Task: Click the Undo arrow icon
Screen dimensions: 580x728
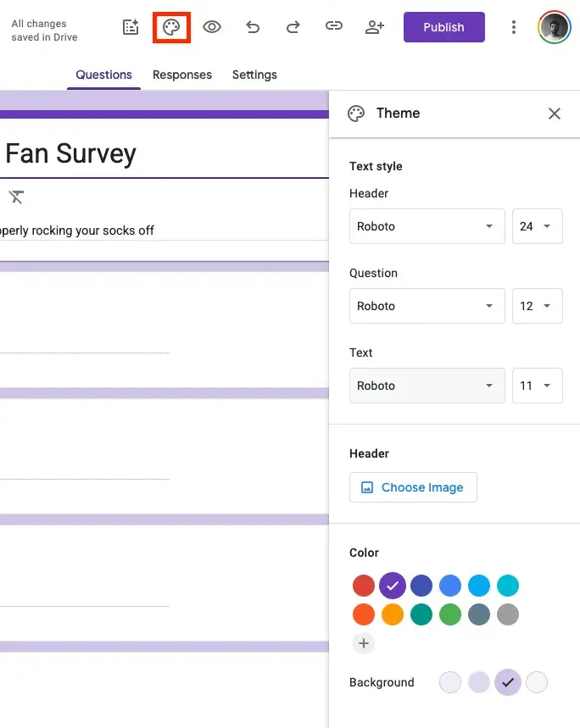Action: pos(252,26)
